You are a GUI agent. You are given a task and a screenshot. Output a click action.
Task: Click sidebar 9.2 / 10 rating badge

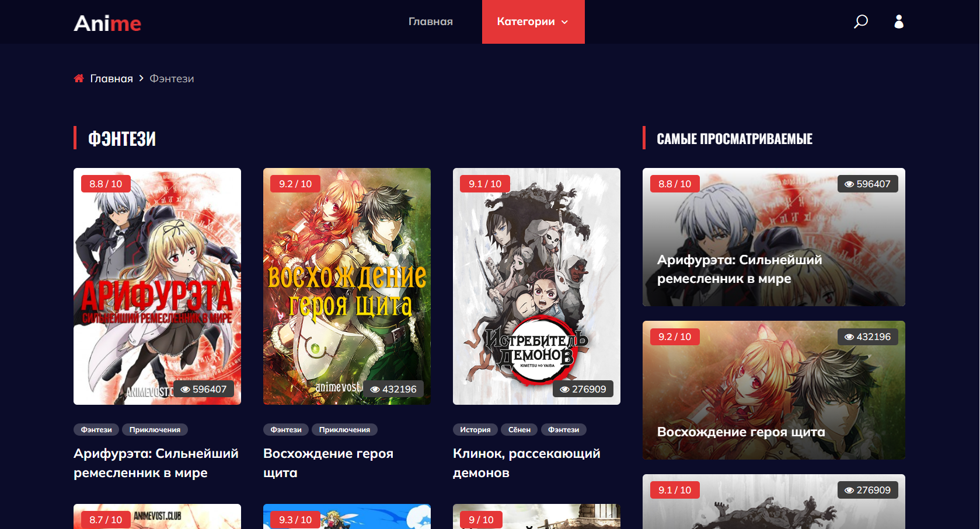click(675, 337)
